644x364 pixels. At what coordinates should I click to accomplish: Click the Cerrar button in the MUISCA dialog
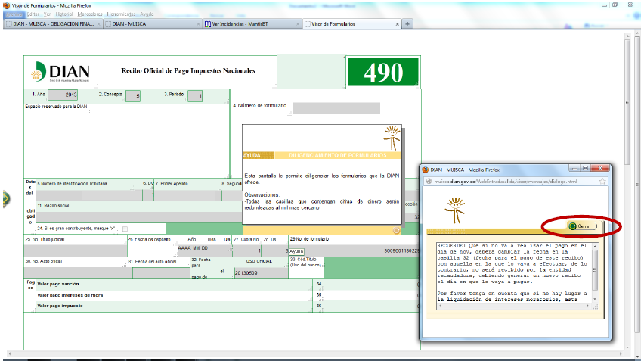point(582,226)
